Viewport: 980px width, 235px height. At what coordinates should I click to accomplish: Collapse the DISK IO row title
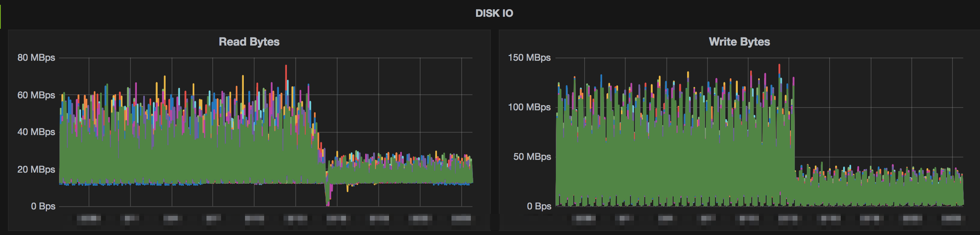[494, 13]
